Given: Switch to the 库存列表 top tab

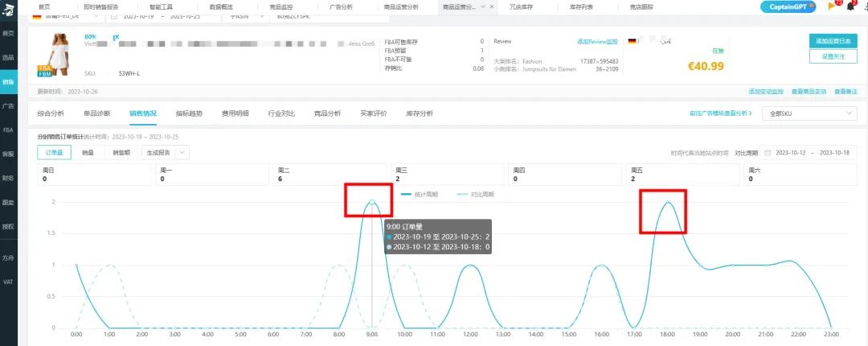Looking at the screenshot, I should point(581,7).
